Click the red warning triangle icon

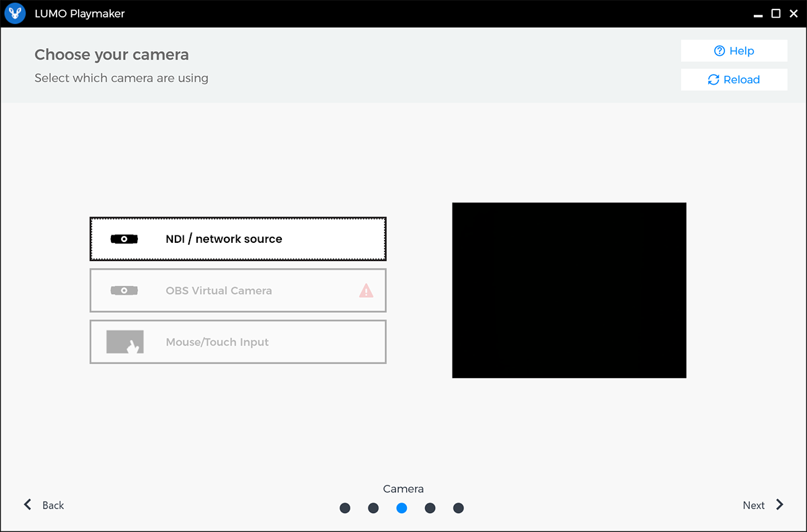366,291
